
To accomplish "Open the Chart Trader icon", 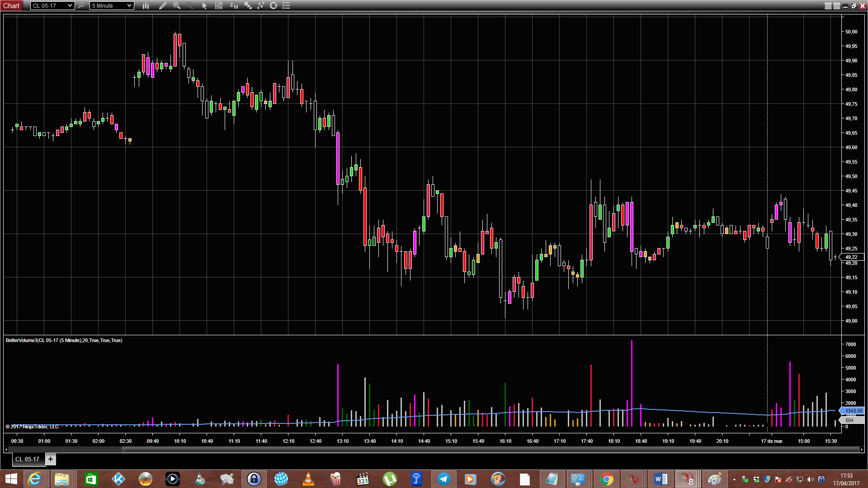I will tap(234, 6).
